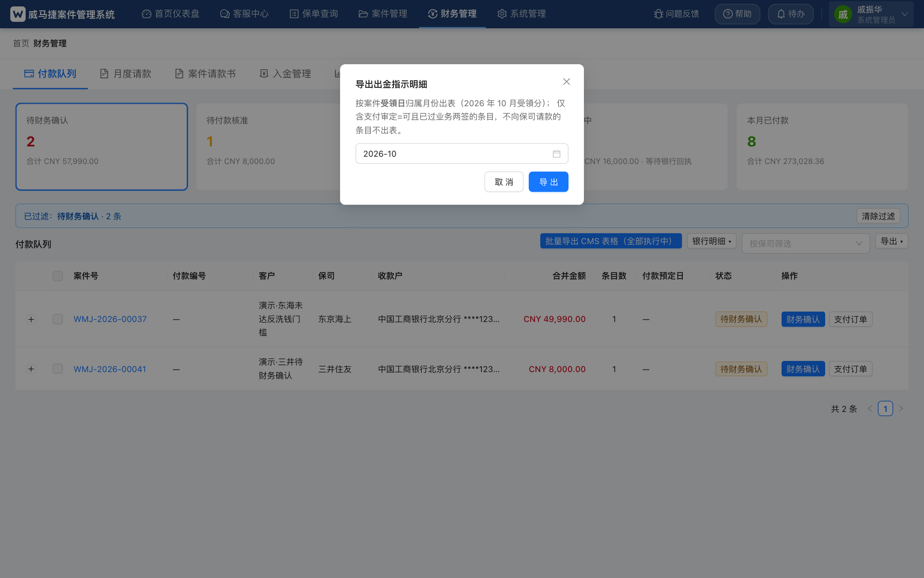This screenshot has height=578, width=924.
Task: Go to the previous page arrow
Action: pyautogui.click(x=870, y=408)
